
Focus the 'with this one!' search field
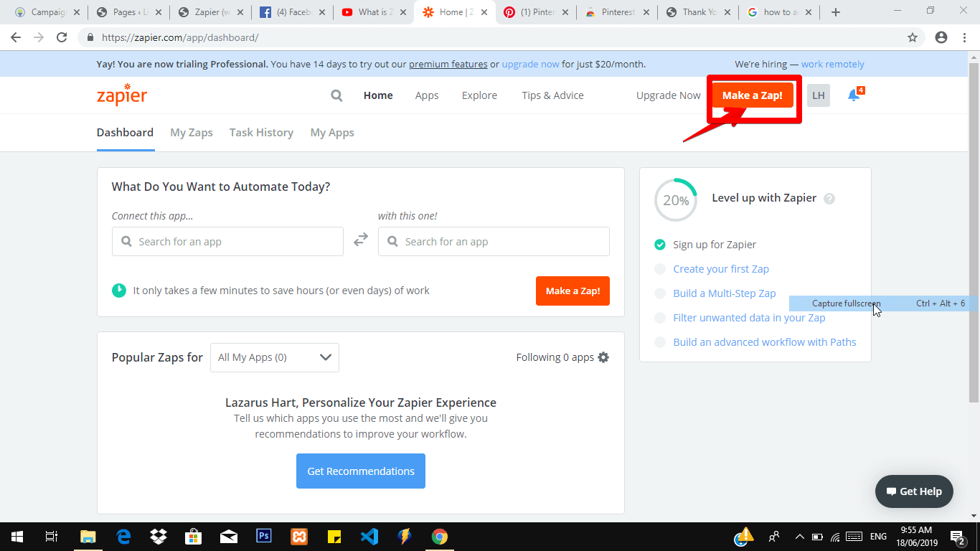click(x=494, y=242)
